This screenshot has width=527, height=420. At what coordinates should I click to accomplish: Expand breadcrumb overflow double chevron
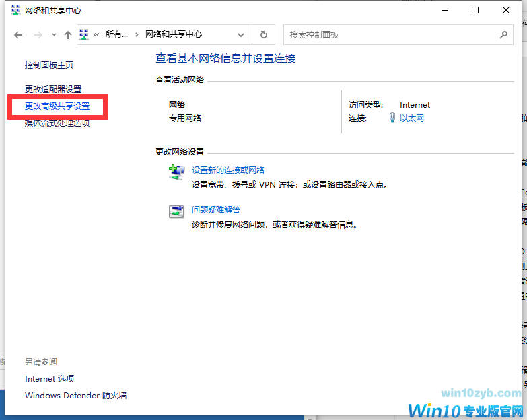(96, 34)
